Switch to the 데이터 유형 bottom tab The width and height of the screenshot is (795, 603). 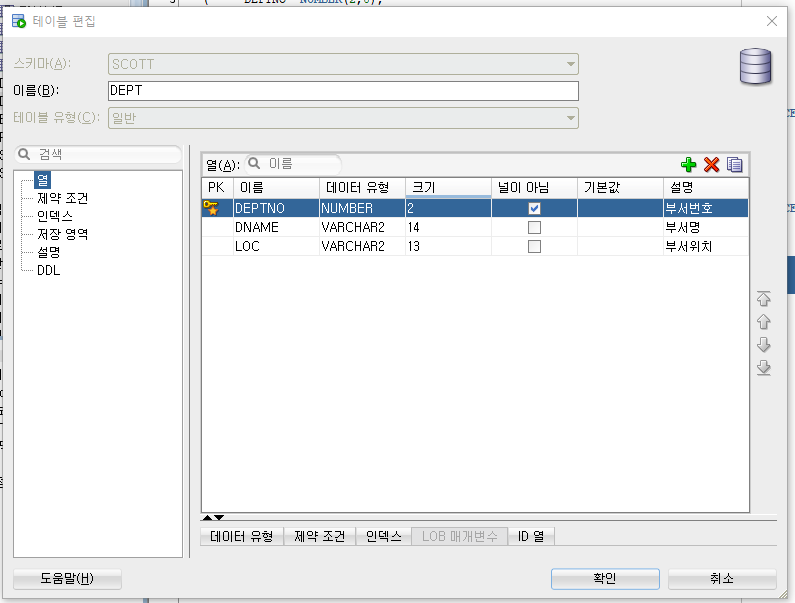(x=242, y=536)
